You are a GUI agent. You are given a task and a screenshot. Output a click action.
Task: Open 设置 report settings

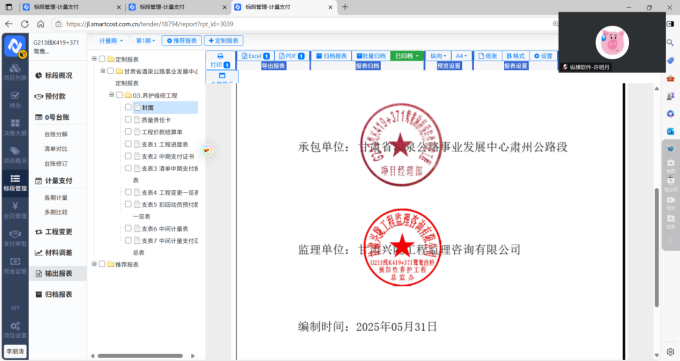tap(543, 56)
